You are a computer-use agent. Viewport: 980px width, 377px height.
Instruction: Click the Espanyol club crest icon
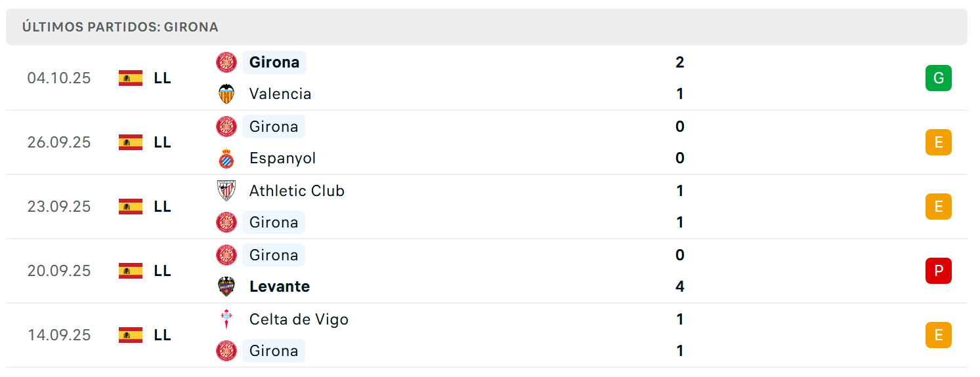pos(226,158)
